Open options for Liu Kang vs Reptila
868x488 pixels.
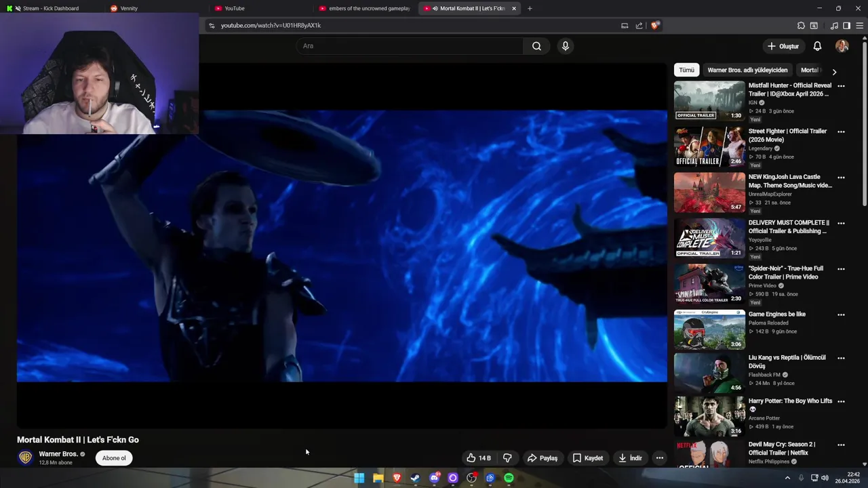[841, 358]
